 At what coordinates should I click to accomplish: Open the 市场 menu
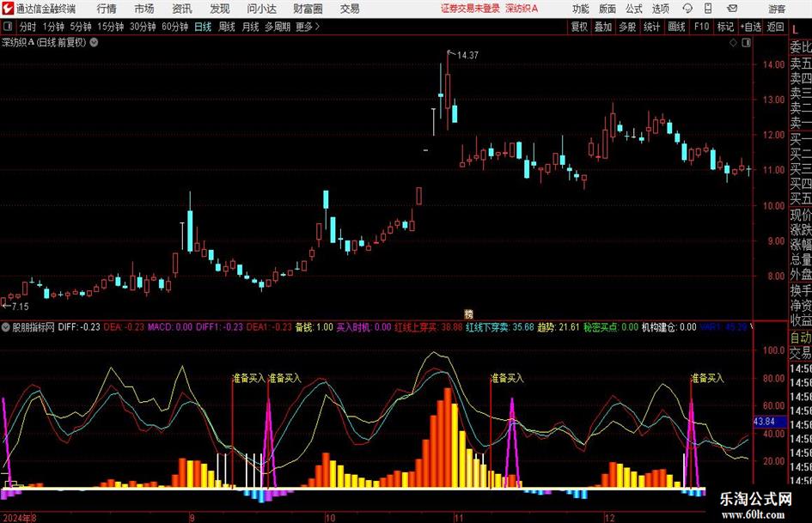[144, 9]
